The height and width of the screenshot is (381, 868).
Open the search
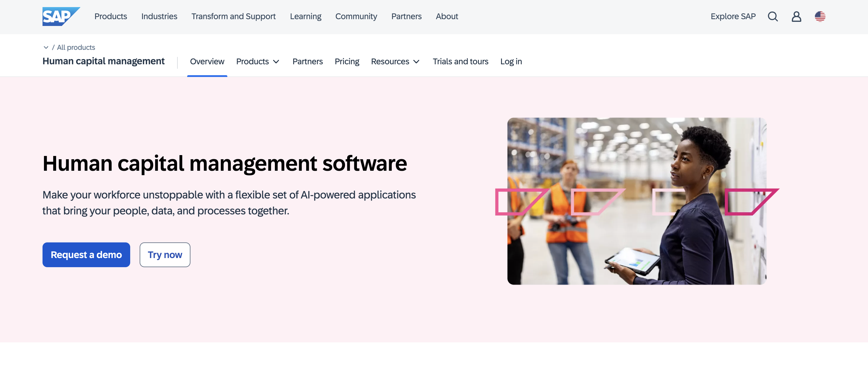(x=773, y=17)
